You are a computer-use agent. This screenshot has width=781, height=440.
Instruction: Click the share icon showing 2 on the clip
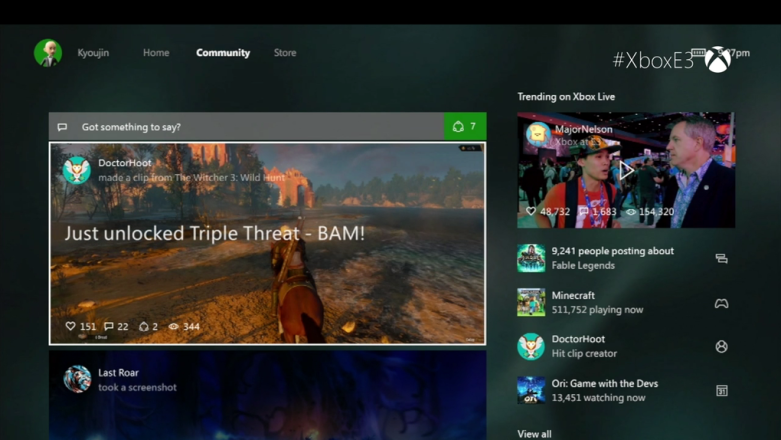(x=144, y=326)
